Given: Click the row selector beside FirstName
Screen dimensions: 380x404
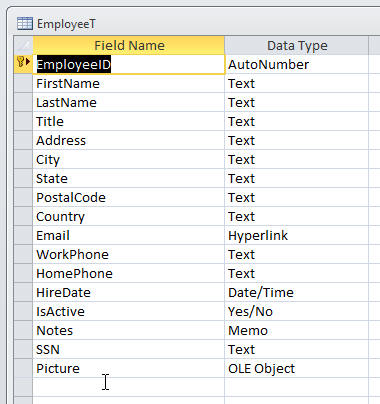Looking at the screenshot, I should pos(23,83).
